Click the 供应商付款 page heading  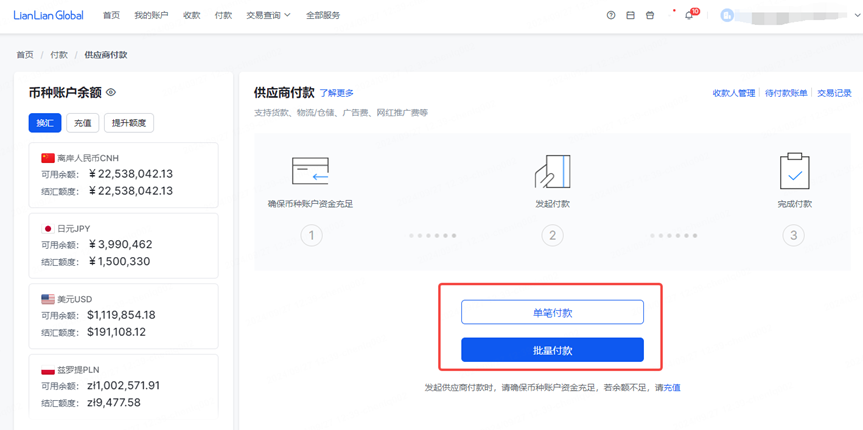[284, 92]
